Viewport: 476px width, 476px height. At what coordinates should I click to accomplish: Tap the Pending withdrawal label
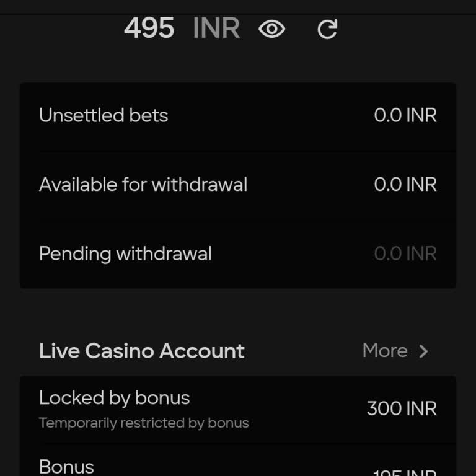coord(125,254)
